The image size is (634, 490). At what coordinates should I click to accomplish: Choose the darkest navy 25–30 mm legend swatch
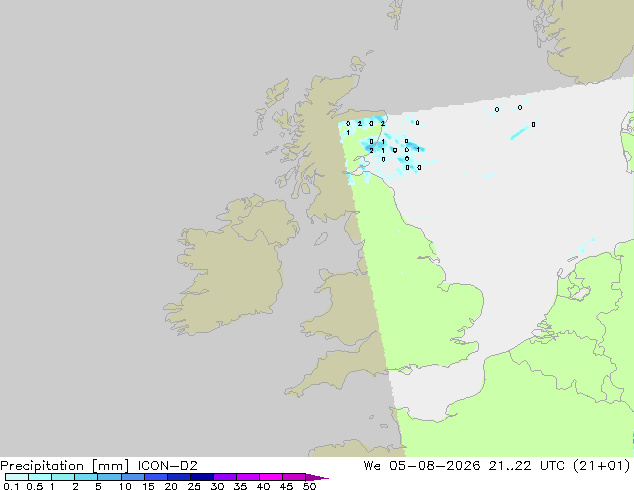pyautogui.click(x=202, y=477)
